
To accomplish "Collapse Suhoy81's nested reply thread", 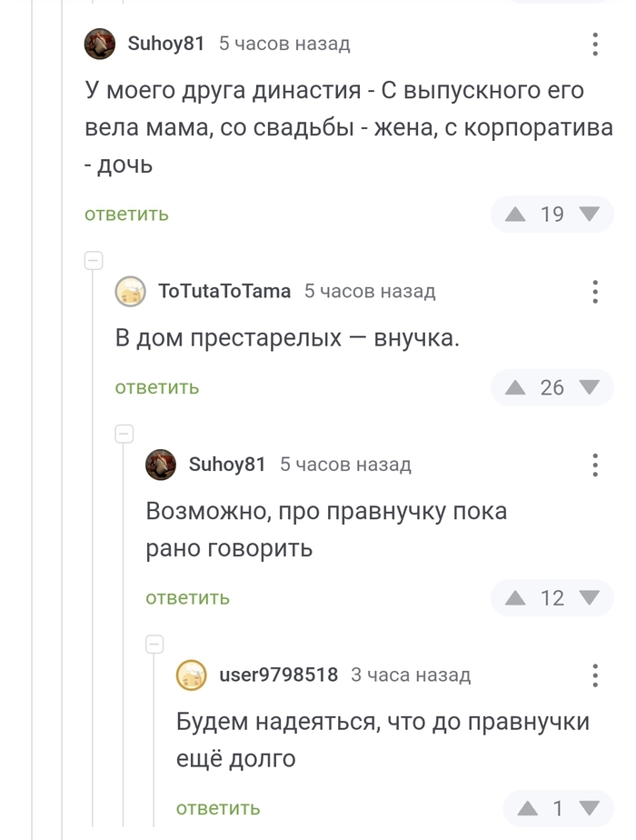I will [x=124, y=434].
